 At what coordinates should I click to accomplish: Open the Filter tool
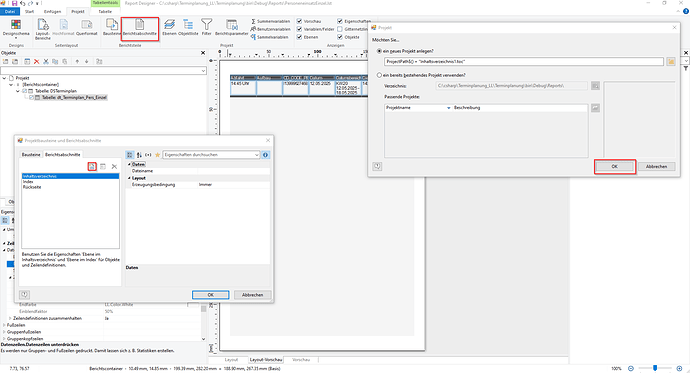pos(206,28)
